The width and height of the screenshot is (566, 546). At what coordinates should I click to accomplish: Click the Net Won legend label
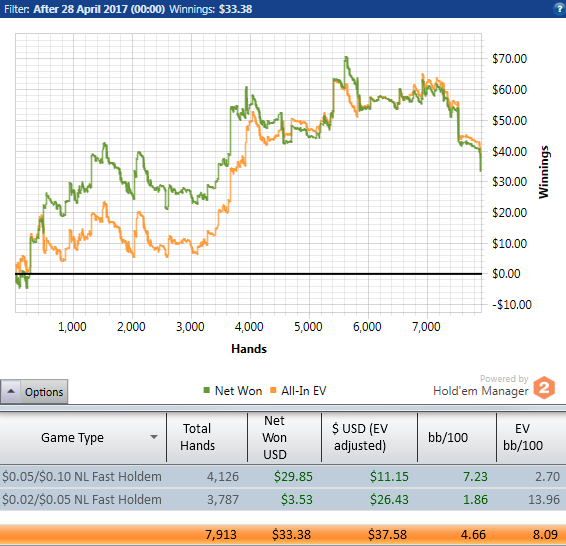[238, 390]
